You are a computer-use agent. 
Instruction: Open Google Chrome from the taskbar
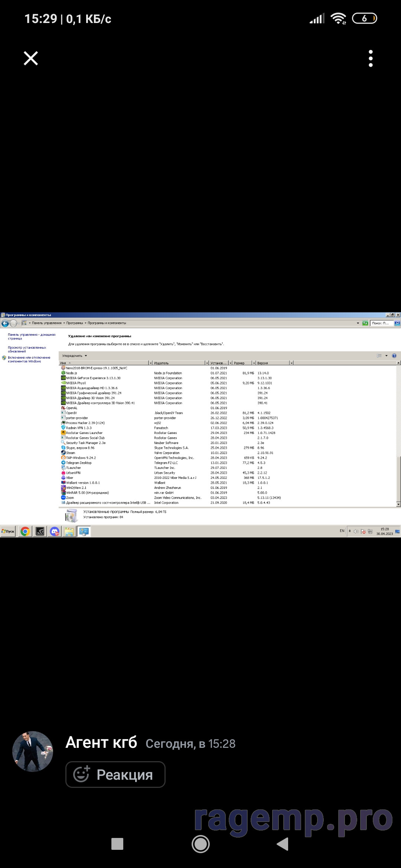(x=25, y=532)
